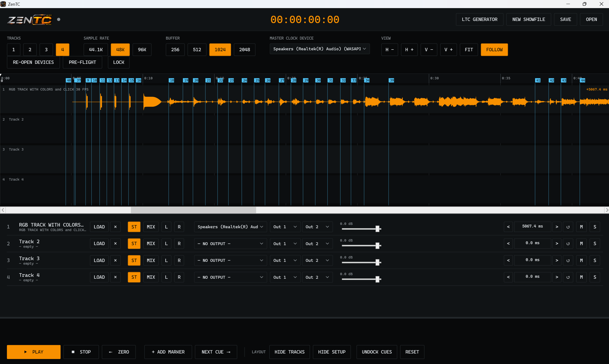609x364 pixels.
Task: Open the LTC GENERATOR
Action: [480, 19]
